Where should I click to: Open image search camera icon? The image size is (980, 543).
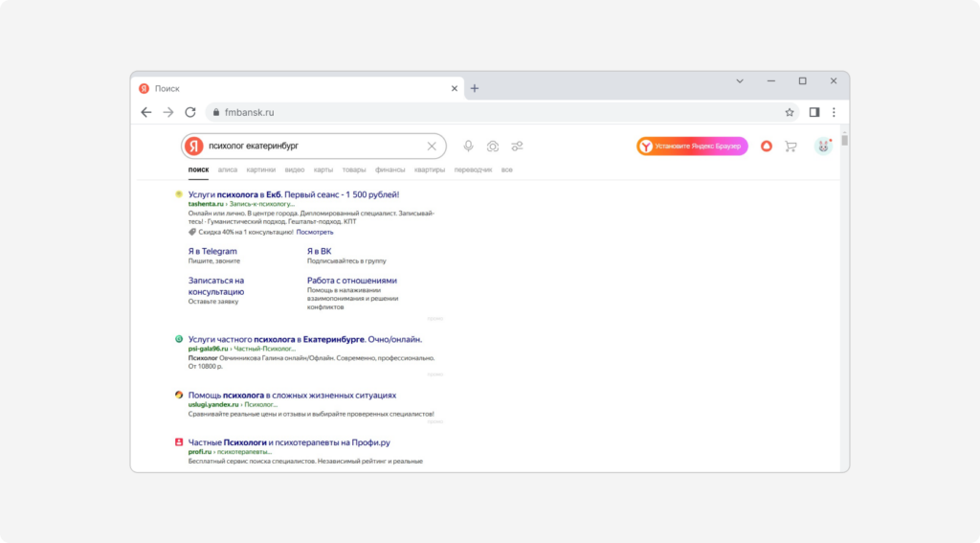(x=492, y=146)
